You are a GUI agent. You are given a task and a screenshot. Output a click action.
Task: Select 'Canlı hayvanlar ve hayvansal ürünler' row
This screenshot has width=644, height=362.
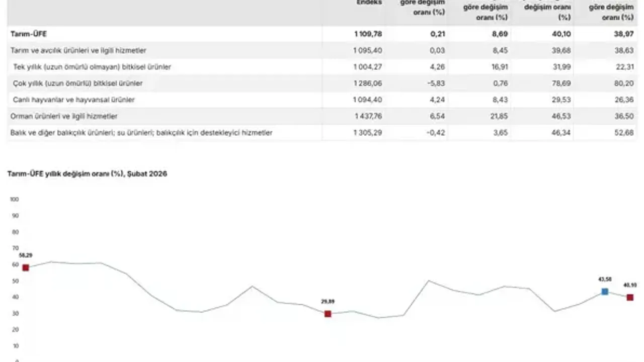point(74,100)
